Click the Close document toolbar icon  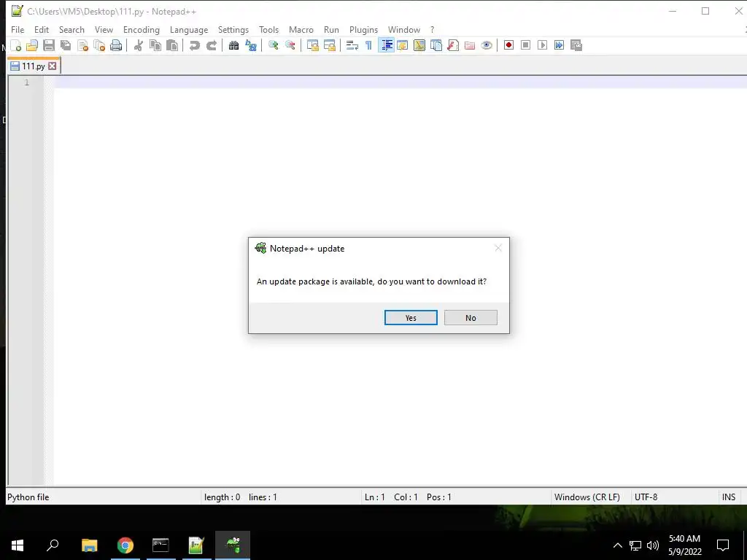[x=83, y=45]
